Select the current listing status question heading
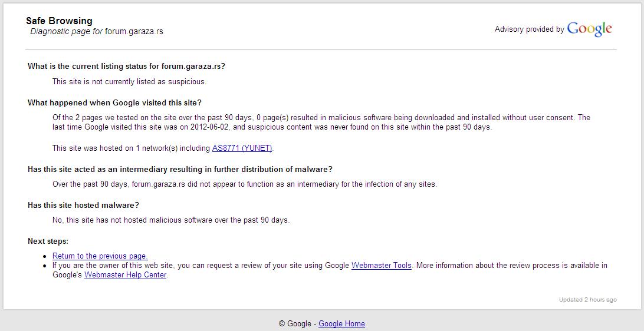This screenshot has height=331, width=644. [x=126, y=66]
